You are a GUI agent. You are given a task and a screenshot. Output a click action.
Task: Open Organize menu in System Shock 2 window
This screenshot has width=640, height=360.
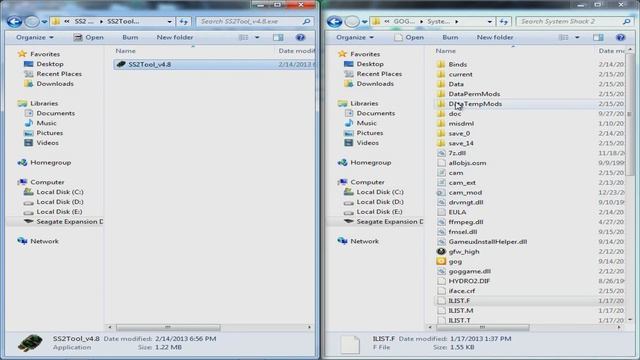point(355,37)
